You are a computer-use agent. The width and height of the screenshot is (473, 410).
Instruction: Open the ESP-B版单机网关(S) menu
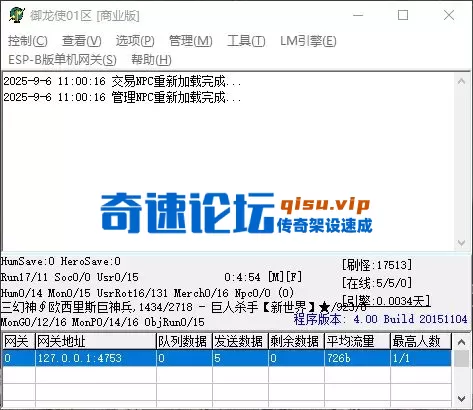click(x=62, y=60)
